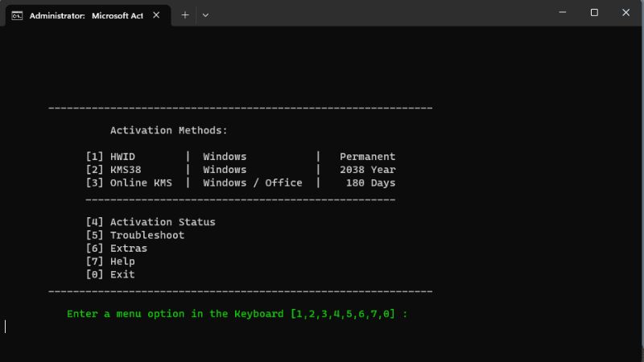Maximize the terminal window
This screenshot has width=644, height=362.
[x=594, y=13]
